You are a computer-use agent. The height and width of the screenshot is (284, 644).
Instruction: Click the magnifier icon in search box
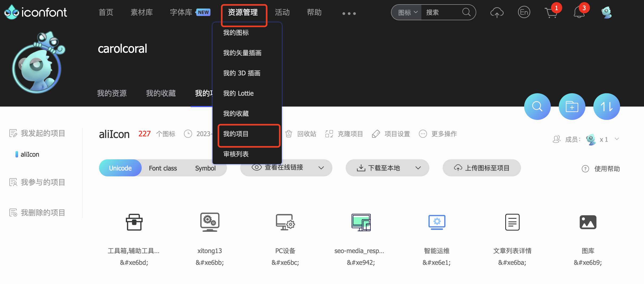466,12
